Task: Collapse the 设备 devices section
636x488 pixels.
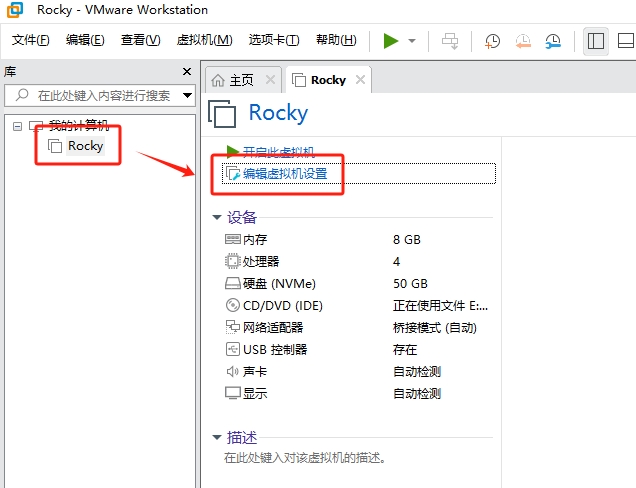Action: click(217, 217)
